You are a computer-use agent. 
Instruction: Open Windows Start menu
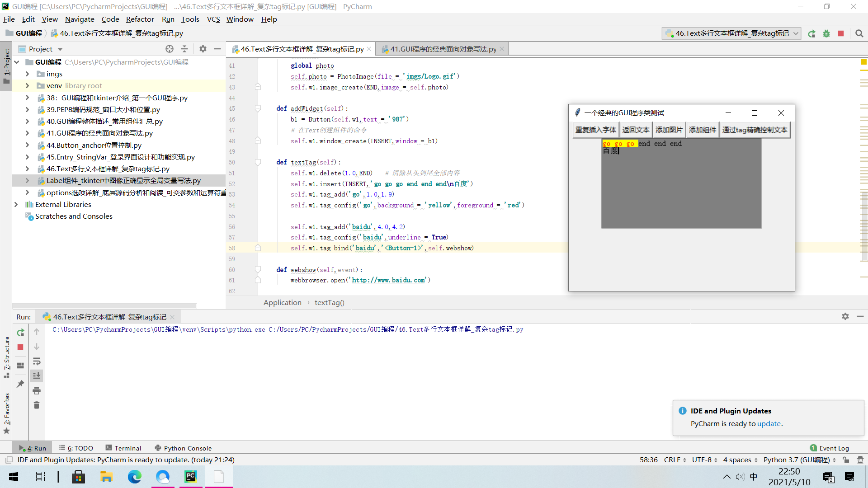tap(14, 477)
